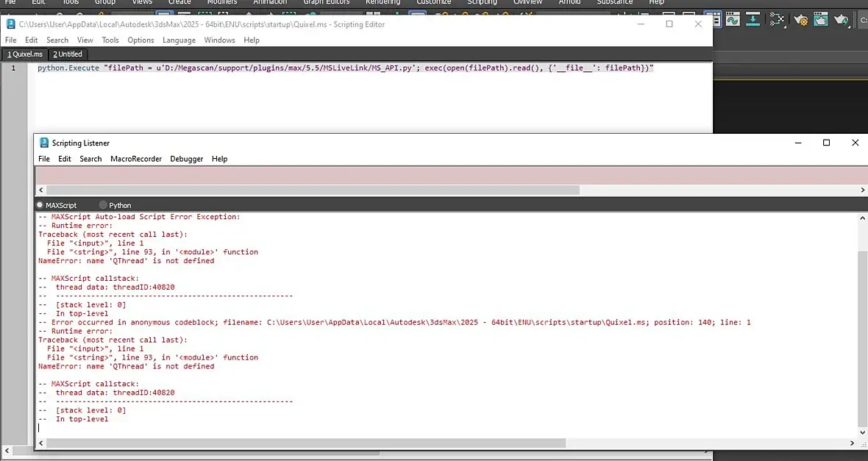Click the last "In top-level" line
This screenshot has height=461, width=868.
coord(74,419)
